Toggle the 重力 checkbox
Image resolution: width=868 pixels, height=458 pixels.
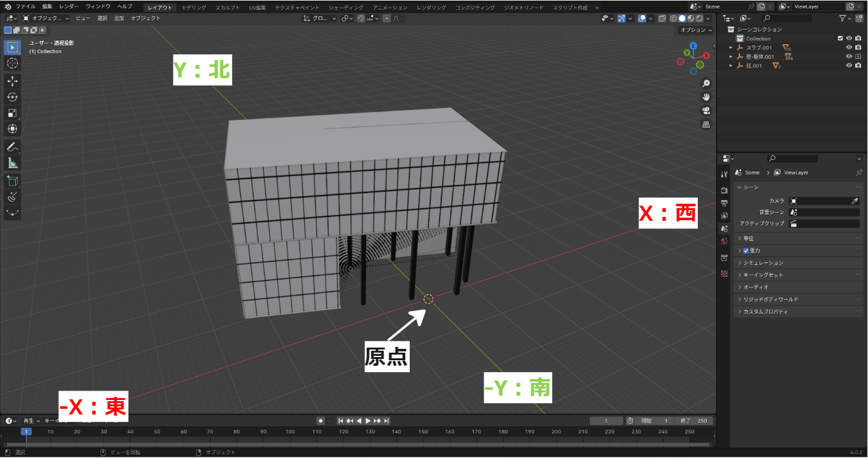click(746, 250)
